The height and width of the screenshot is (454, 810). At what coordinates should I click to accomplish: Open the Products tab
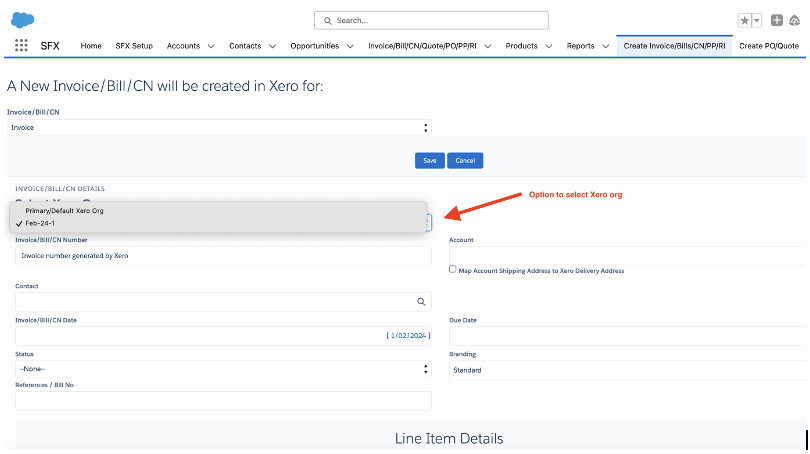click(x=521, y=46)
